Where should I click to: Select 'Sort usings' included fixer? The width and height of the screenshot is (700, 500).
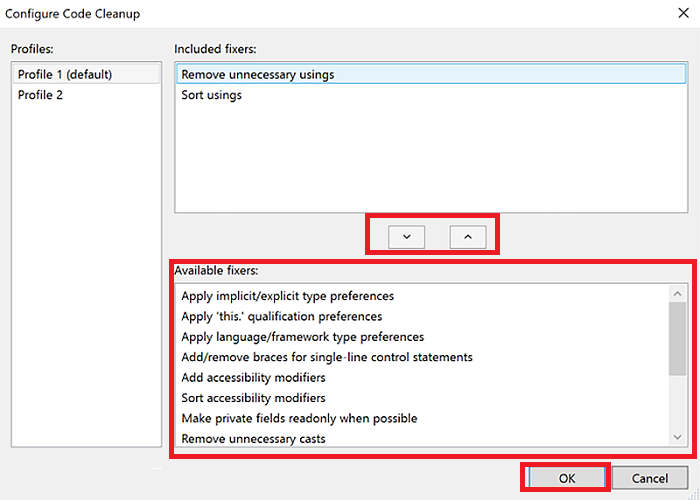coord(431,95)
